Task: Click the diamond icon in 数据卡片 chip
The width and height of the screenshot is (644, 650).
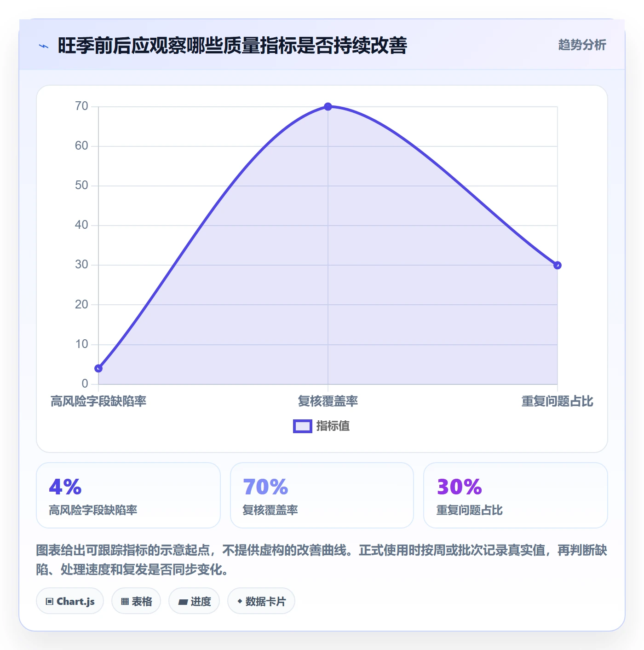Action: pyautogui.click(x=240, y=601)
